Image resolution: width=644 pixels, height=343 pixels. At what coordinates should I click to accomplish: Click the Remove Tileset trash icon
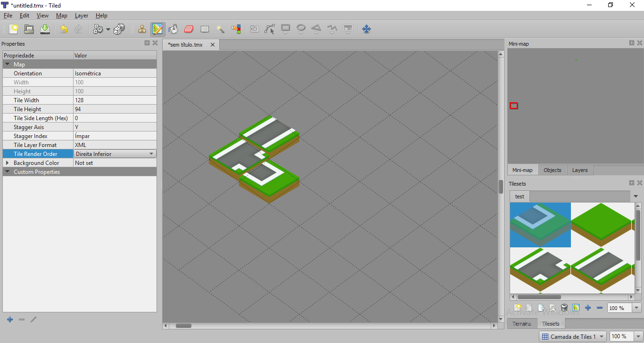coord(564,308)
